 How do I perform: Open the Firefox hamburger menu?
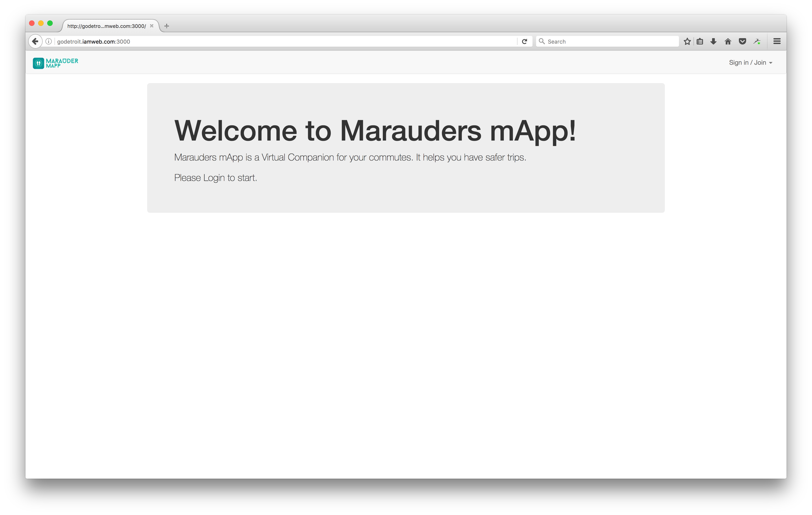point(777,42)
